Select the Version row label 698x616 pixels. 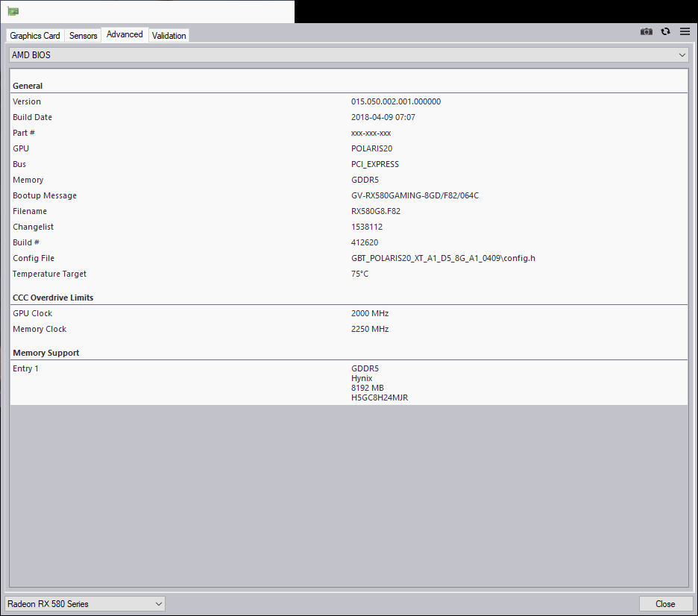click(27, 101)
